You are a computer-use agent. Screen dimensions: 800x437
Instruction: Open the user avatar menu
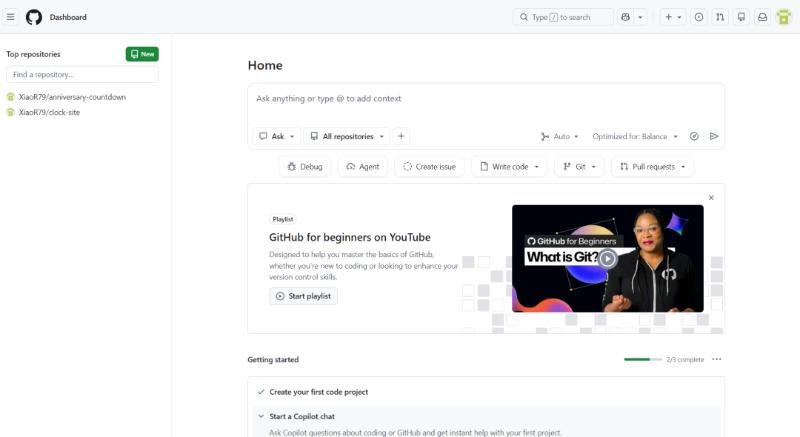click(x=784, y=17)
